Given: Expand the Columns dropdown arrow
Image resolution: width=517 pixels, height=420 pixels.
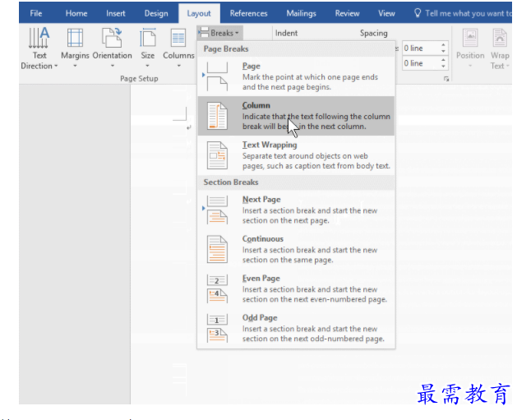Looking at the screenshot, I should point(178,66).
